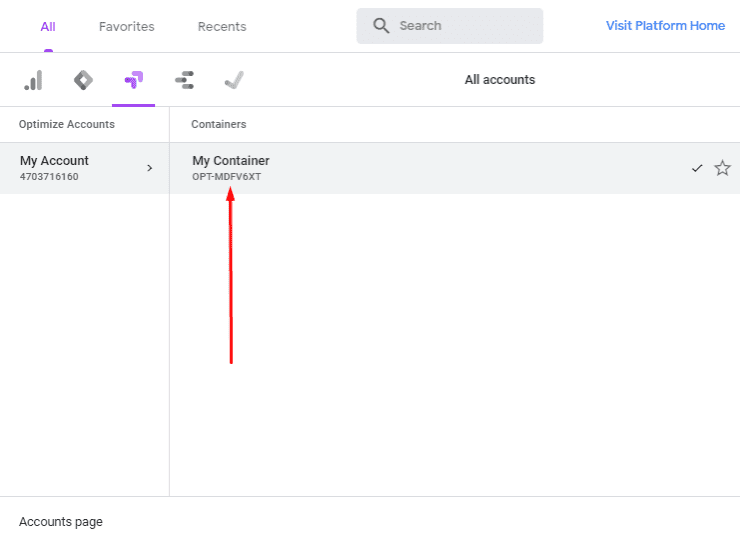Open My Container entry
Image resolution: width=740 pixels, height=535 pixels.
click(455, 168)
